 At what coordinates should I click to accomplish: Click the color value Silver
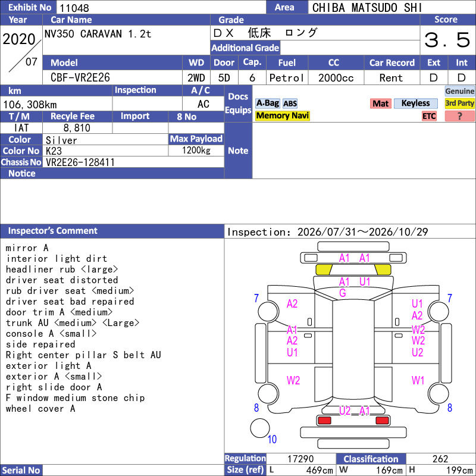pyautogui.click(x=61, y=140)
